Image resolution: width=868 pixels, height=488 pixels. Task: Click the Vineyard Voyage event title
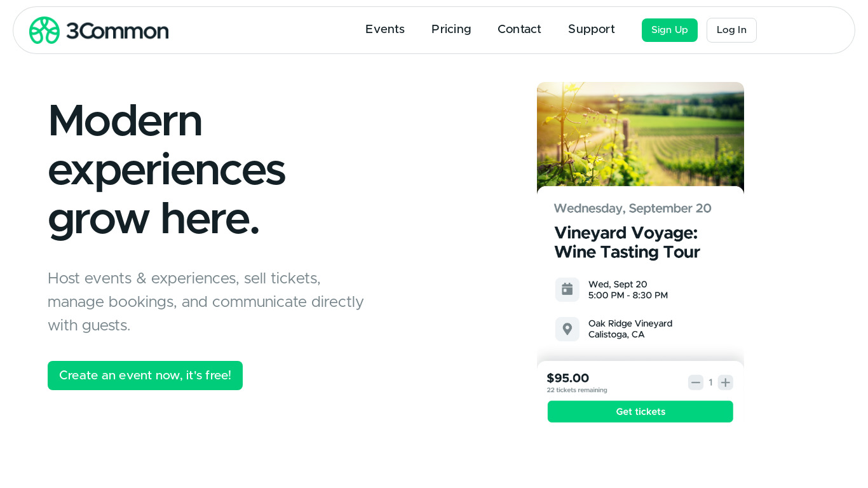[x=627, y=242]
